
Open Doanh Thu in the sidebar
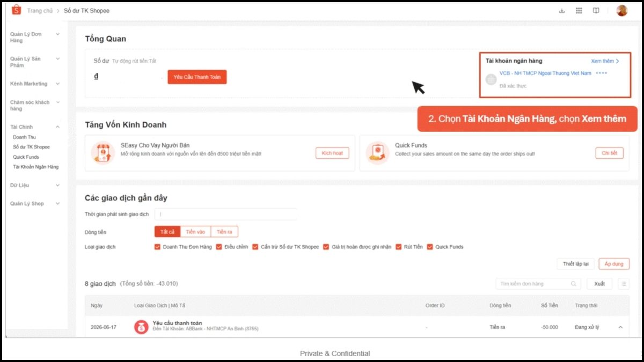(24, 137)
